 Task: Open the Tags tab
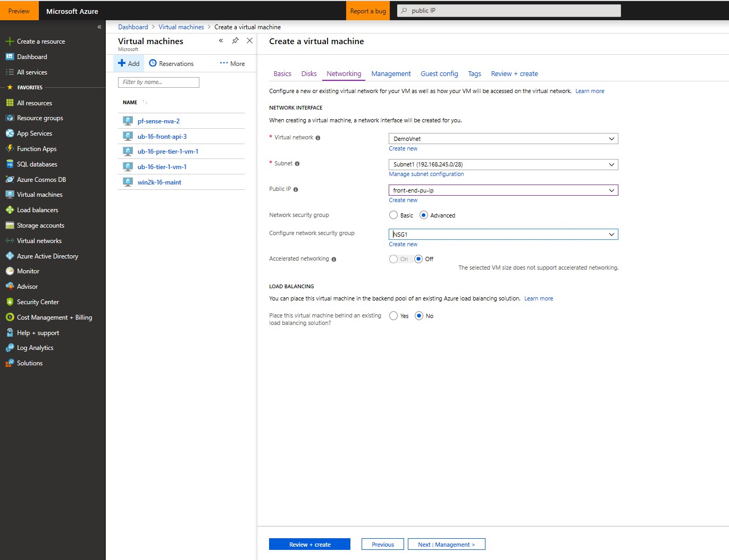pos(474,74)
